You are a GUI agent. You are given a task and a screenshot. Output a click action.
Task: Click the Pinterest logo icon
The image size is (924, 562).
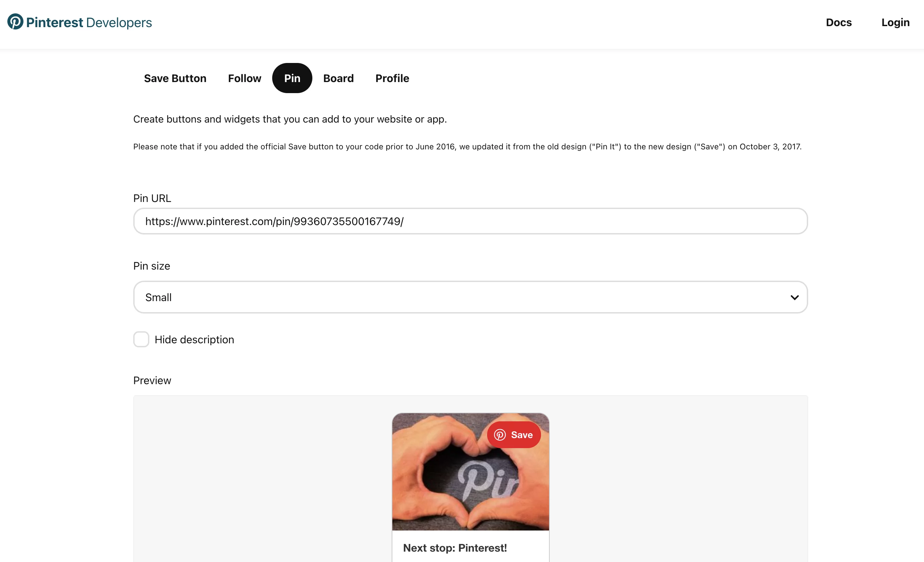(14, 22)
